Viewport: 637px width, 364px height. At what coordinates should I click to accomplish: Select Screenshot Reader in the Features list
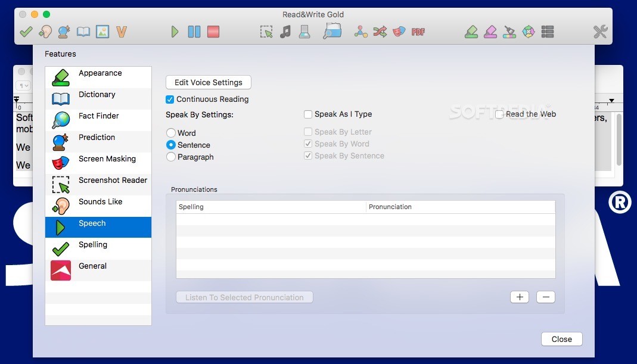point(98,185)
